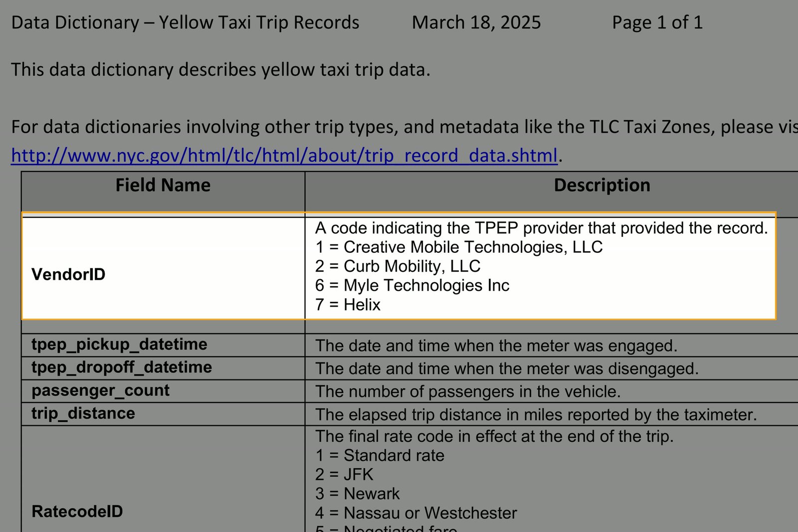Screen dimensions: 798x532
Task: Select 'number of passengers in the vehicle' text
Action: [x=468, y=391]
